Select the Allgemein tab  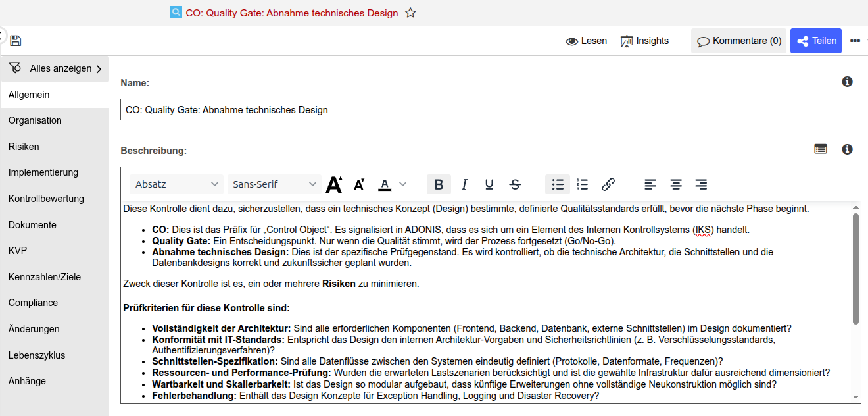point(55,95)
